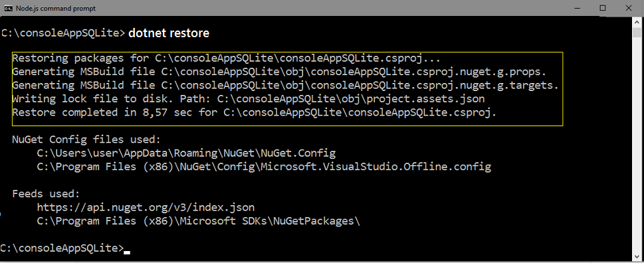Maximize the command prompt window

[x=603, y=8]
